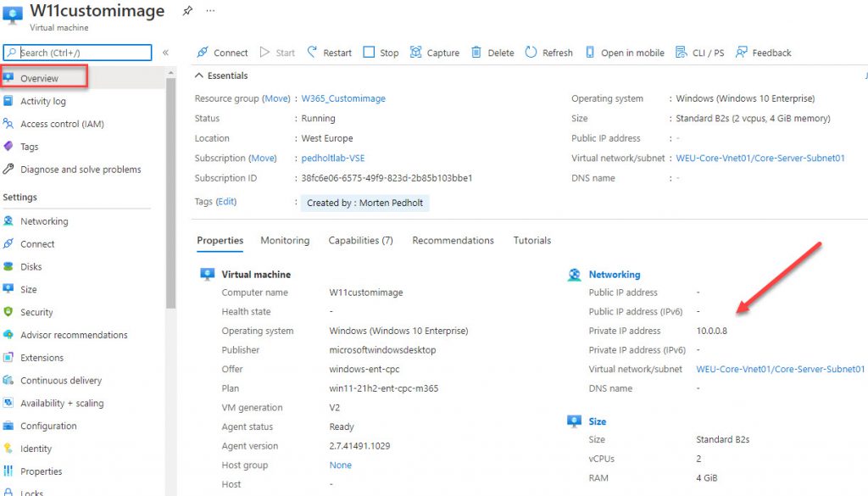This screenshot has width=868, height=496.
Task: Click the Diagnose and solve problems wrench icon
Action: pyautogui.click(x=8, y=169)
